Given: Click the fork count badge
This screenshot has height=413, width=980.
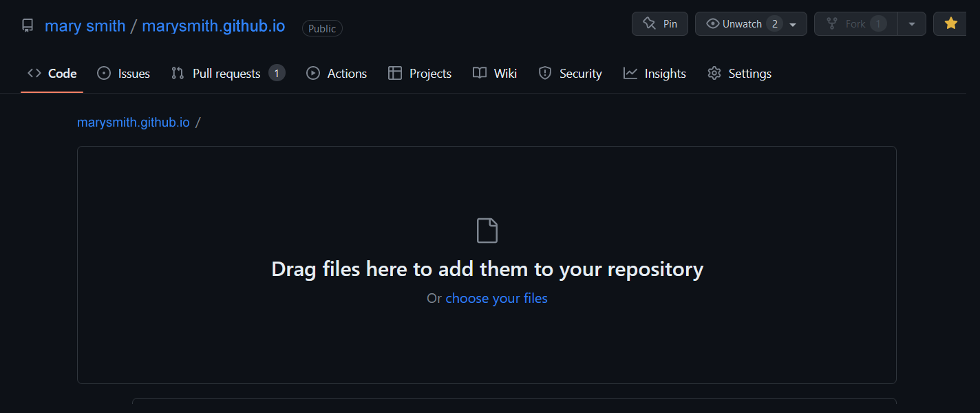Looking at the screenshot, I should pos(878,24).
